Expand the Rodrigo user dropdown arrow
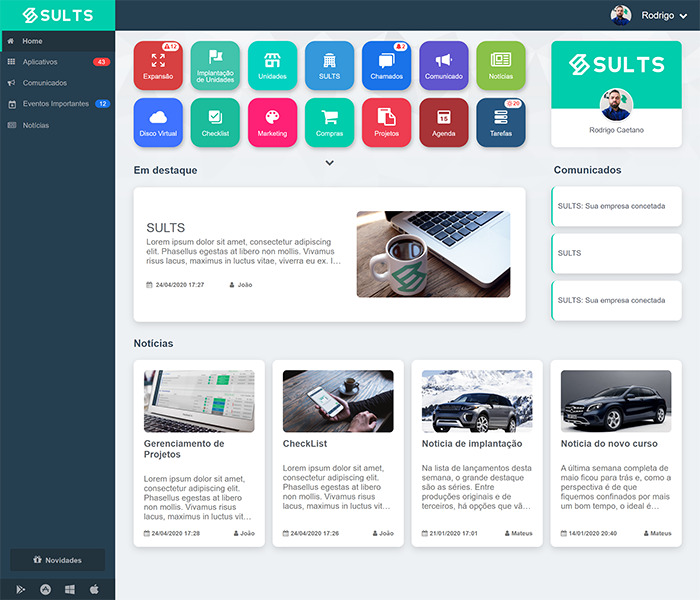Screen dimensions: 700x600 [683, 16]
